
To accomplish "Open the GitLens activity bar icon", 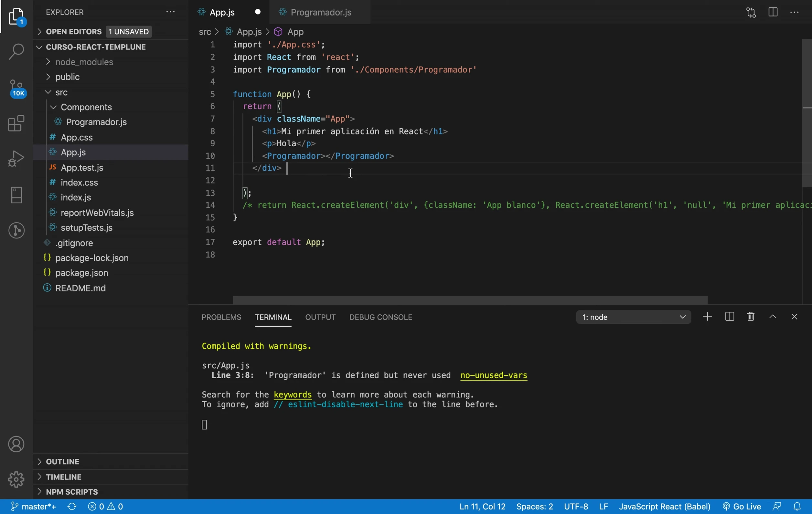I will [x=16, y=231].
